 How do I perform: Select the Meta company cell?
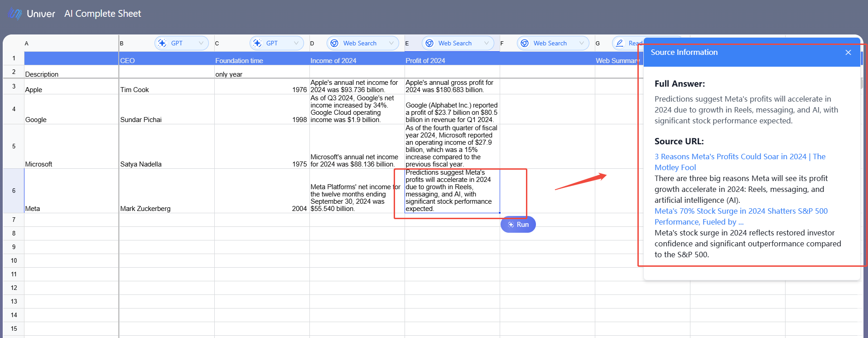point(72,191)
